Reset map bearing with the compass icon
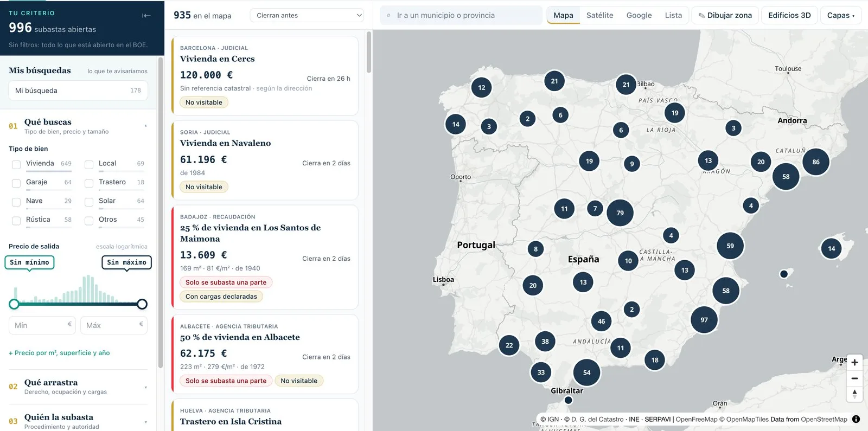Viewport: 868px width, 431px height. pyautogui.click(x=854, y=394)
